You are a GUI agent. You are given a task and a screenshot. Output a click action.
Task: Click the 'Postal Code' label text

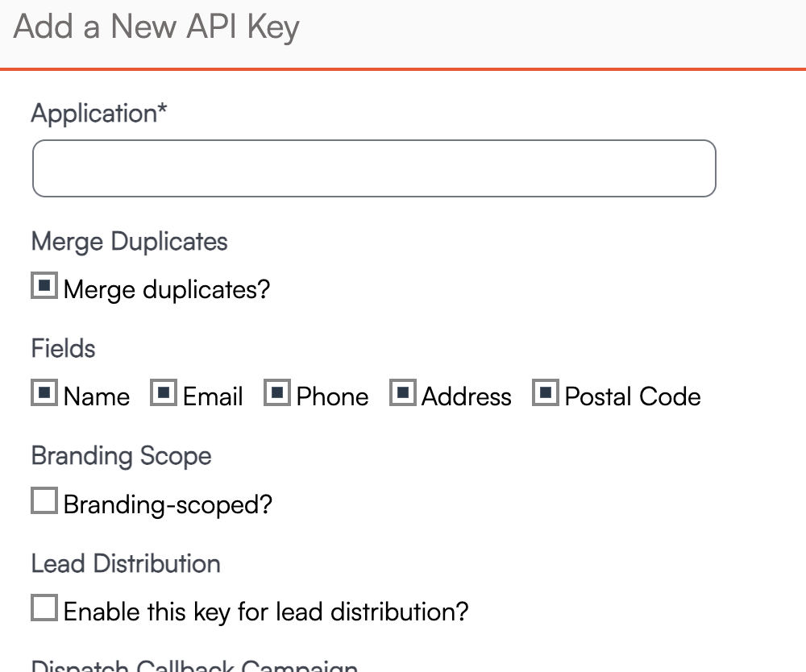(633, 397)
